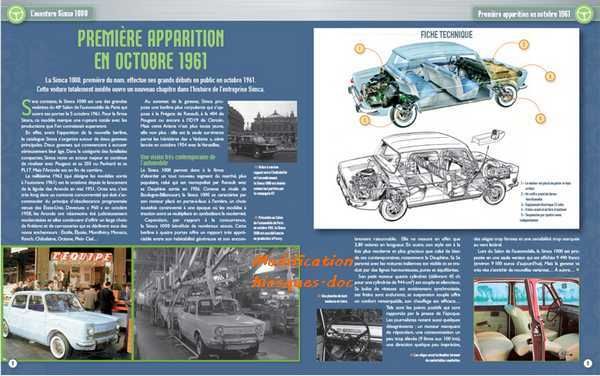Click the Fiche Technique heading
The width and height of the screenshot is (600, 376).
tap(446, 35)
